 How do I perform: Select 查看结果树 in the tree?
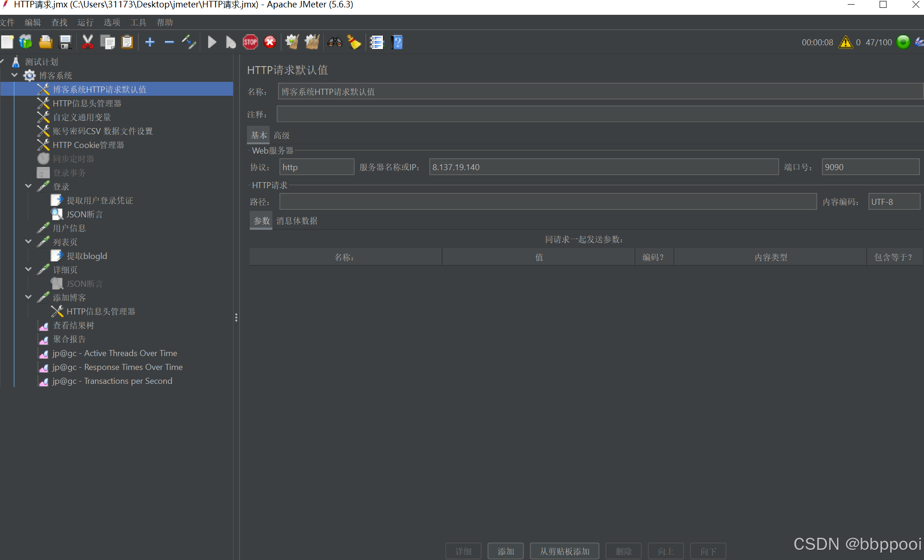tap(73, 326)
